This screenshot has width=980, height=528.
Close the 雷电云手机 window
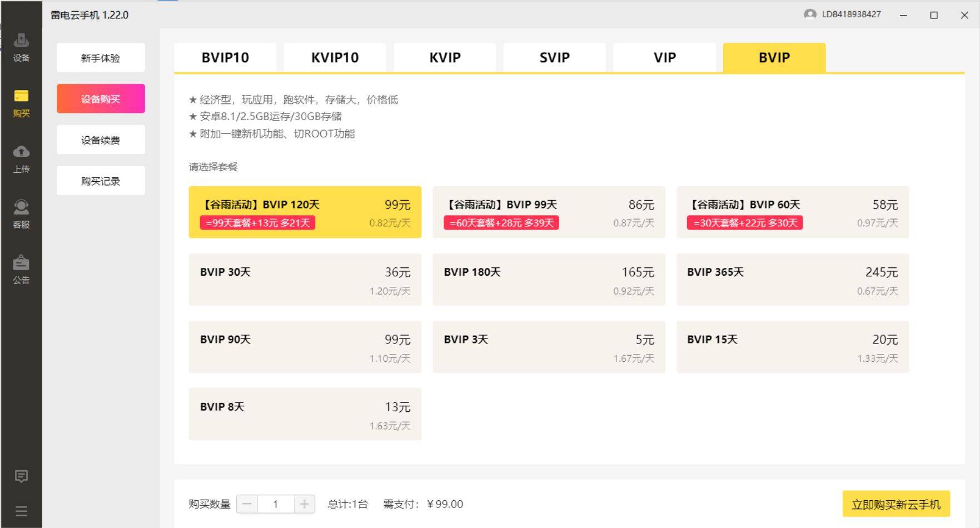click(x=964, y=15)
